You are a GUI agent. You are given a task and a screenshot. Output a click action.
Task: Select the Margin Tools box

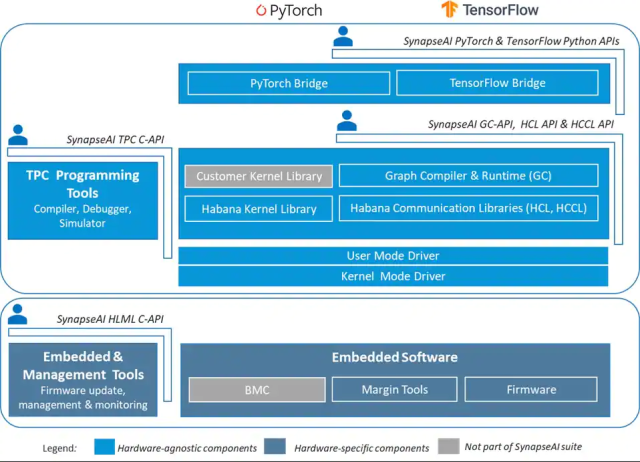[x=394, y=389]
